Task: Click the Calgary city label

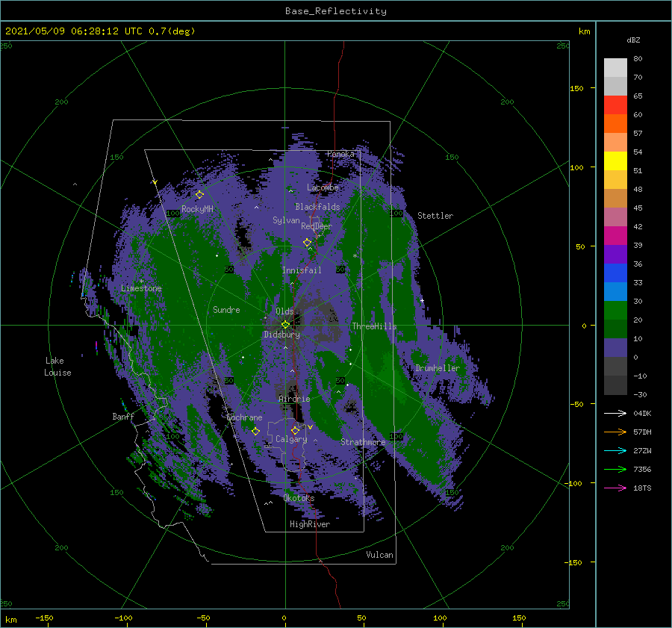Action: [x=291, y=439]
